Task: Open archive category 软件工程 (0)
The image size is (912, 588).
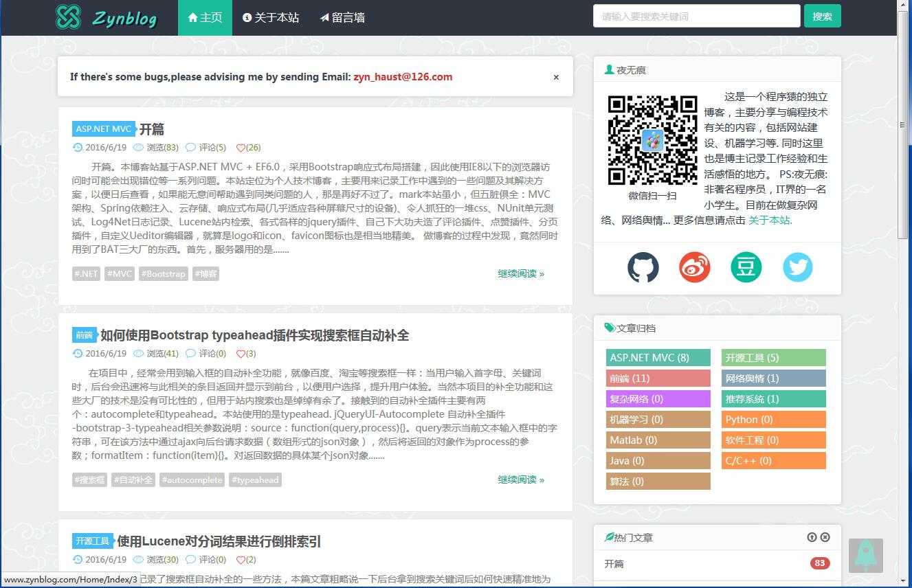Action: pos(774,440)
